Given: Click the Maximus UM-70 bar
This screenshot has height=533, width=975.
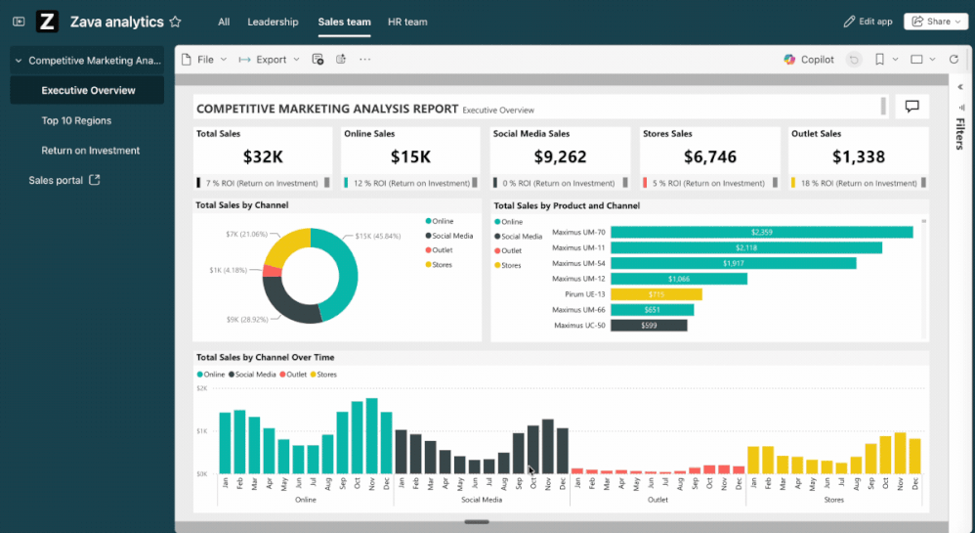Looking at the screenshot, I should pos(762,232).
